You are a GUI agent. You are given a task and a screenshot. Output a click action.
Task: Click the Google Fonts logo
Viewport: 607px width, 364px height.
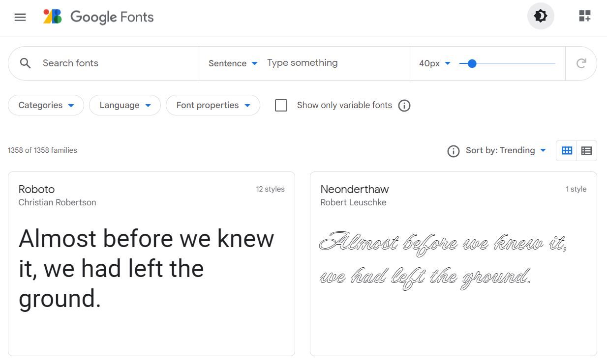click(x=98, y=17)
